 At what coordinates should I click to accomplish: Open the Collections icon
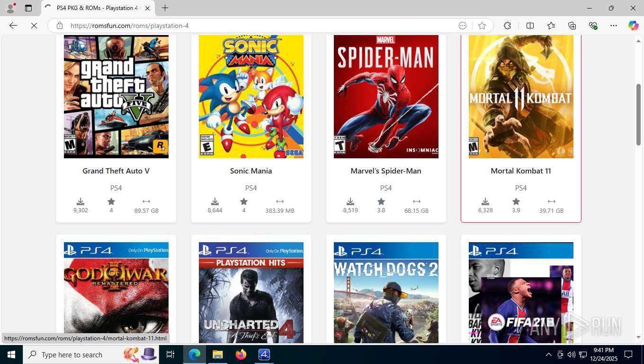point(572,26)
